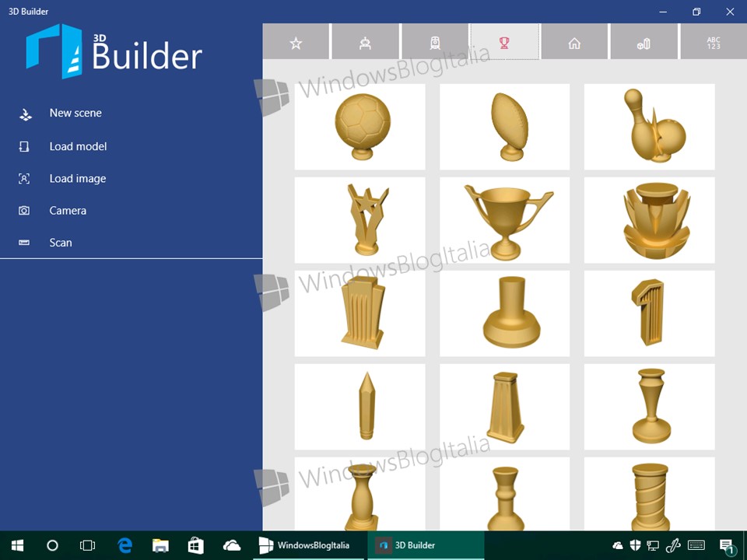This screenshot has width=747, height=560.
Task: Pick the bowling pin and ball model
Action: pos(649,127)
